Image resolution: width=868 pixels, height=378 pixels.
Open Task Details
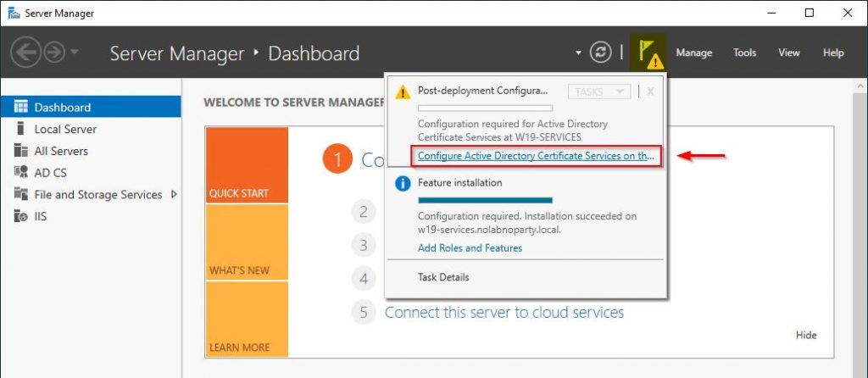pyautogui.click(x=443, y=277)
